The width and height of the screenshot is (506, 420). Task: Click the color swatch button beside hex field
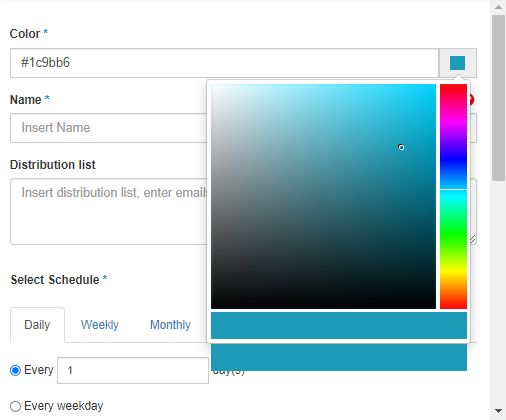(x=457, y=63)
